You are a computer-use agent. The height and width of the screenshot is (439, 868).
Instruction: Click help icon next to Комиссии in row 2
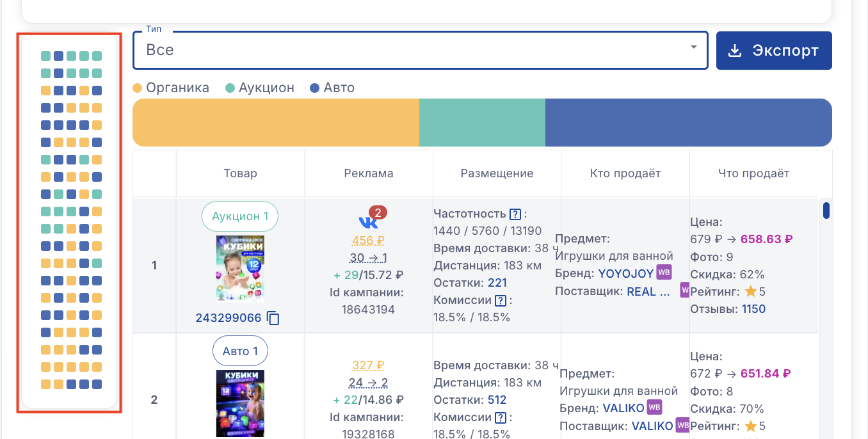click(501, 417)
